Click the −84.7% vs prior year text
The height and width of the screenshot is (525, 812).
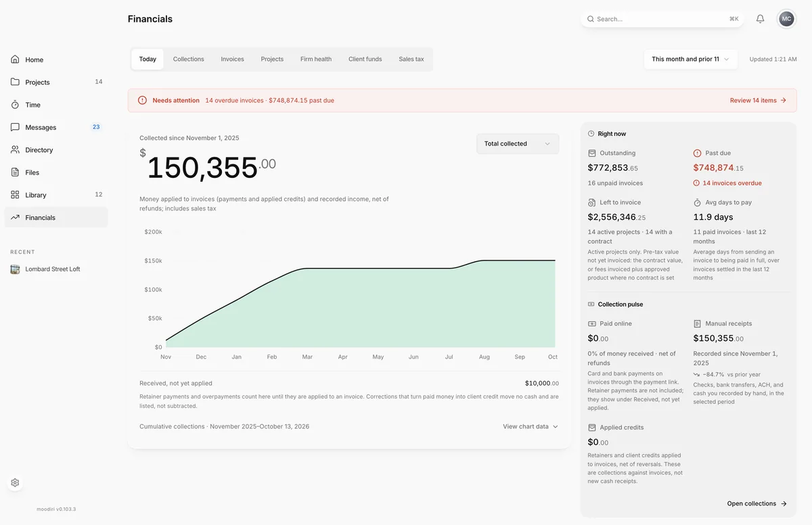(x=727, y=374)
